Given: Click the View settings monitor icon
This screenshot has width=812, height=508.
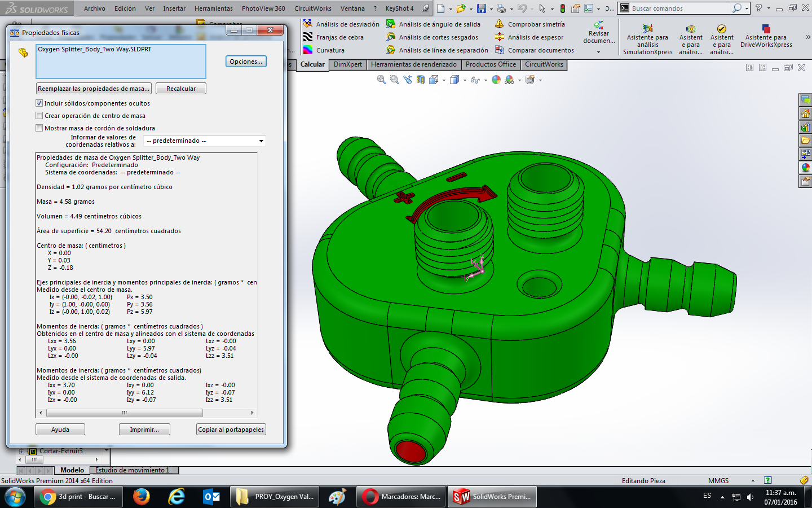Looking at the screenshot, I should (530, 80).
